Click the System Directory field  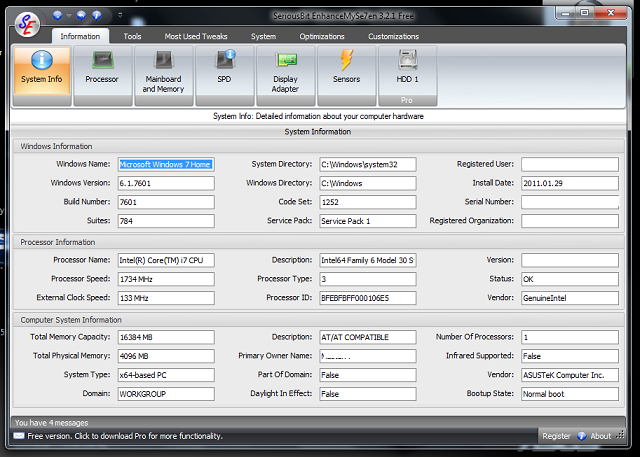click(368, 164)
